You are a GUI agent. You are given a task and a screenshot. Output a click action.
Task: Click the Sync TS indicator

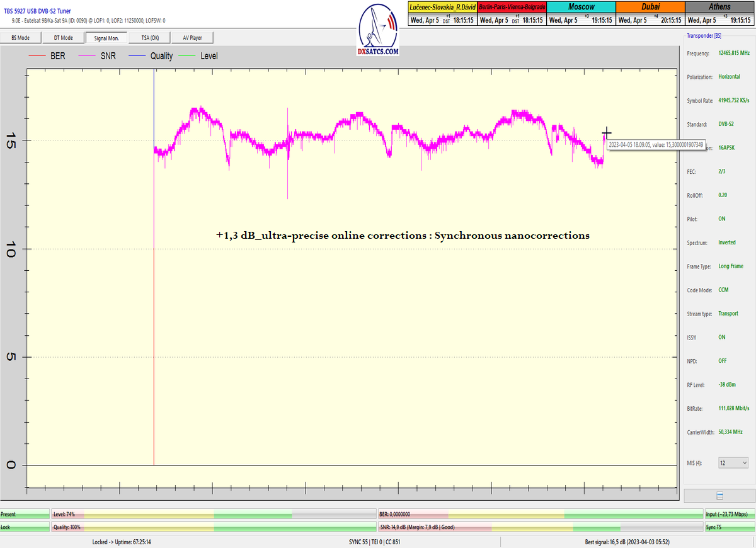pos(730,527)
